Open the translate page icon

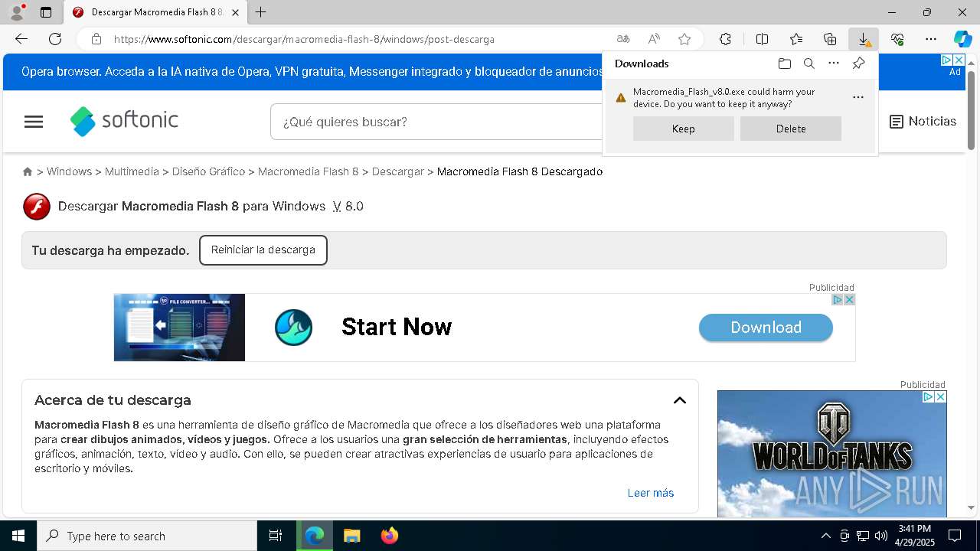coord(623,39)
